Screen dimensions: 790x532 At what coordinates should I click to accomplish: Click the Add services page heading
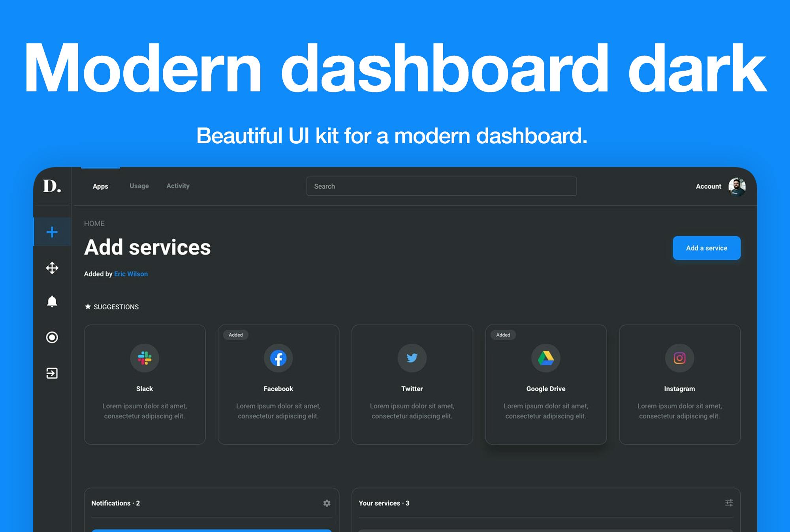[x=147, y=247]
